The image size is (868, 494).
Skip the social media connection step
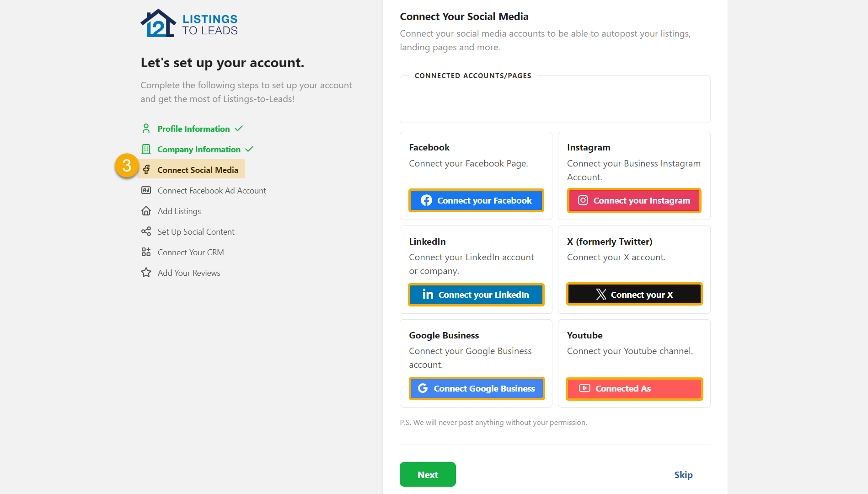[683, 475]
